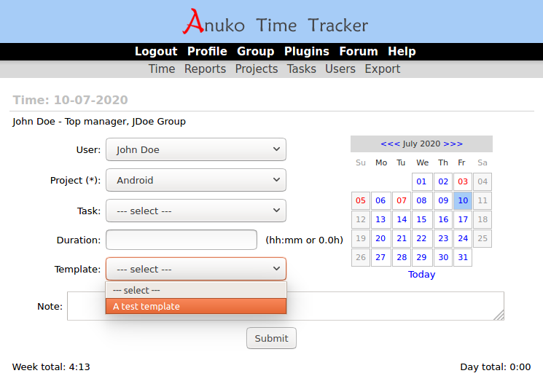Switch to the Time tab

(162, 69)
